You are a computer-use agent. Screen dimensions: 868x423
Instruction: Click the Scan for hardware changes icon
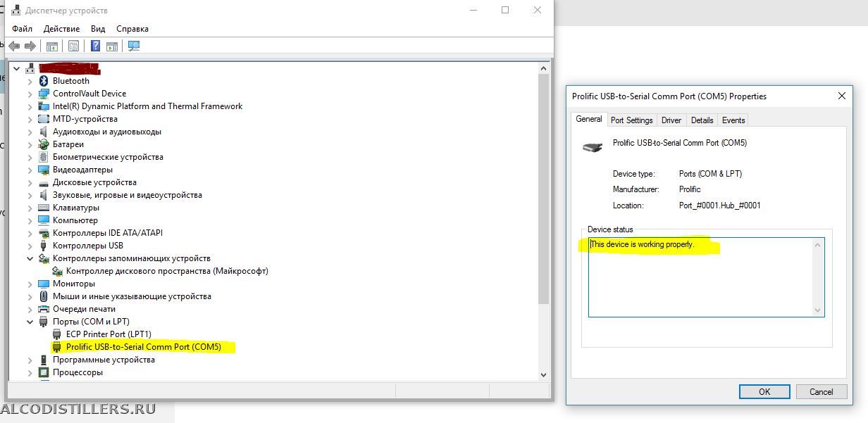click(x=134, y=46)
